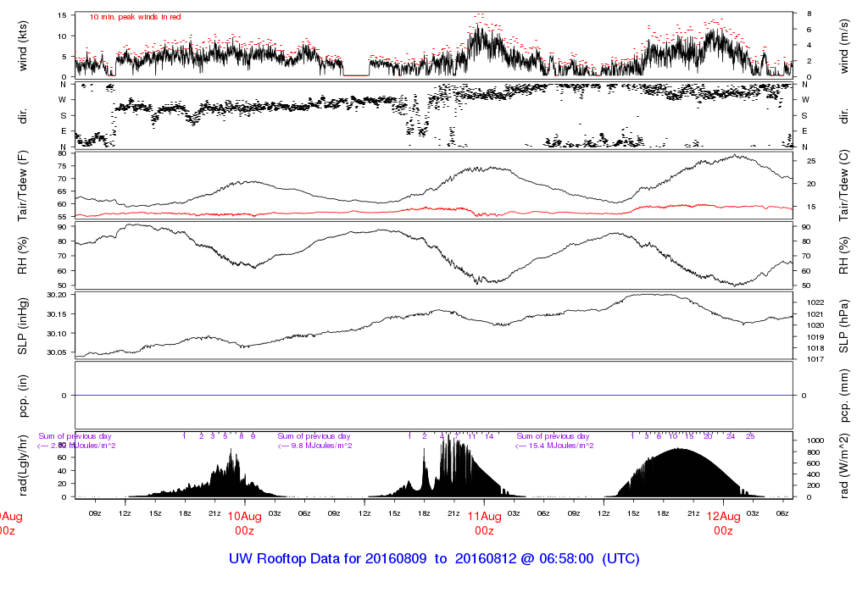Select the "pcp. (mm)" right axis label

pos(845,396)
